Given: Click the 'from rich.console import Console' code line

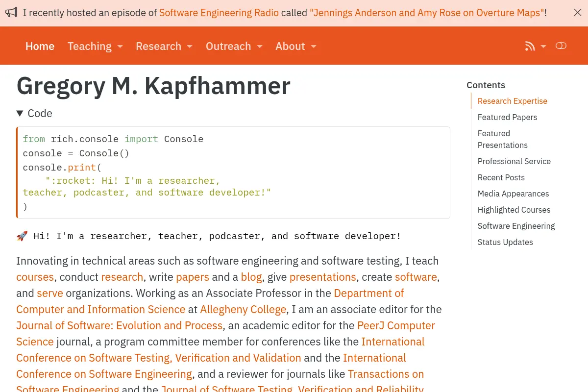Looking at the screenshot, I should [x=113, y=139].
